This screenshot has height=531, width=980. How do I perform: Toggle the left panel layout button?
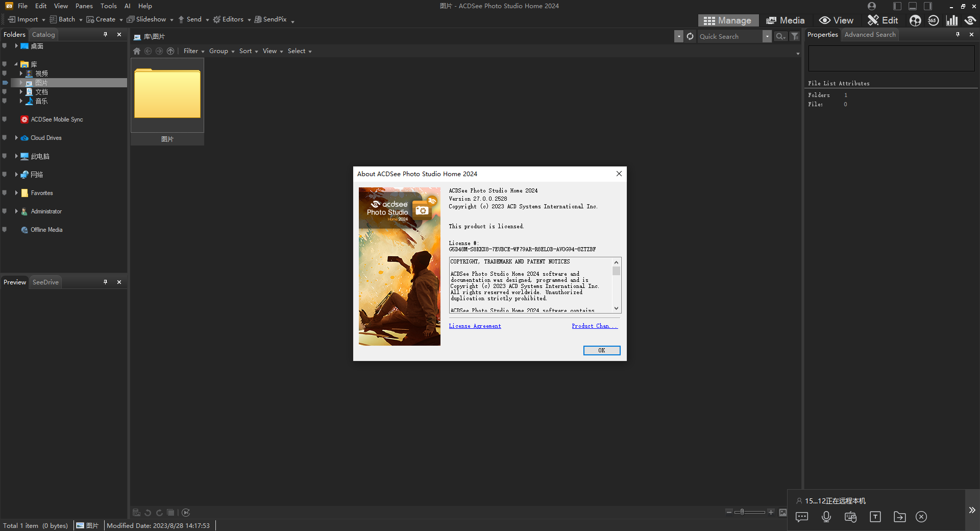tap(897, 6)
